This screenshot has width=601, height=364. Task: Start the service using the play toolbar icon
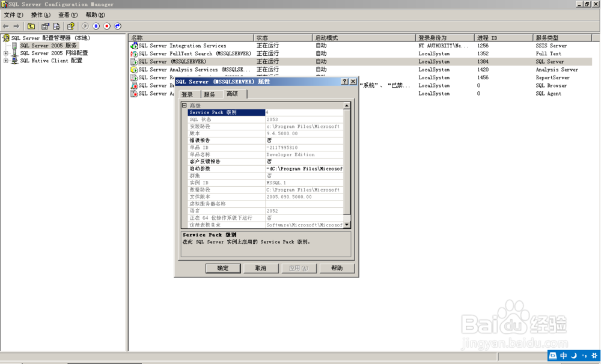(x=85, y=26)
